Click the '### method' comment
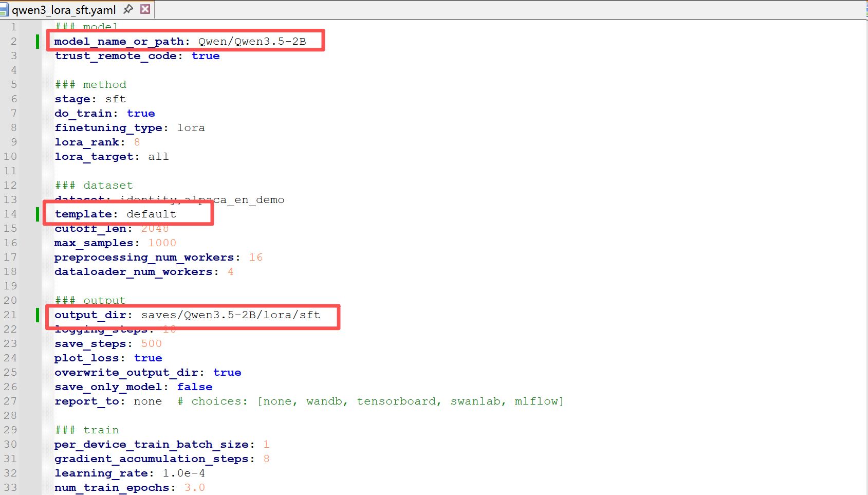 90,85
